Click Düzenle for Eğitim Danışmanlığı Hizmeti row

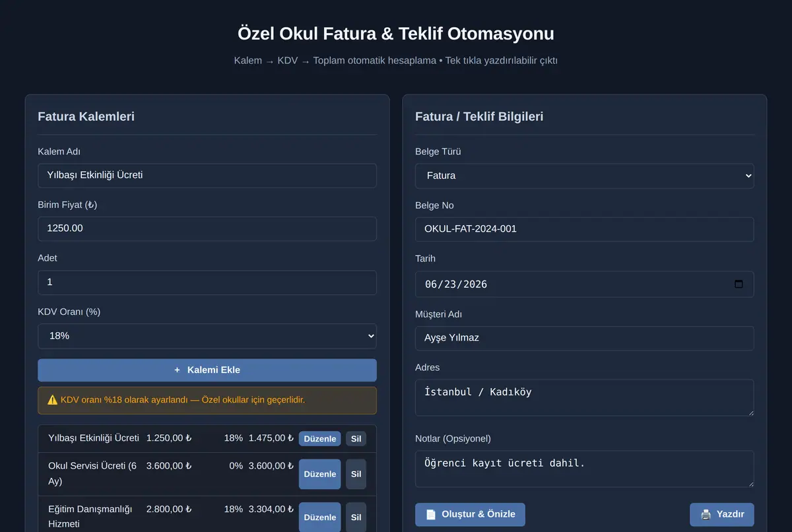point(319,517)
